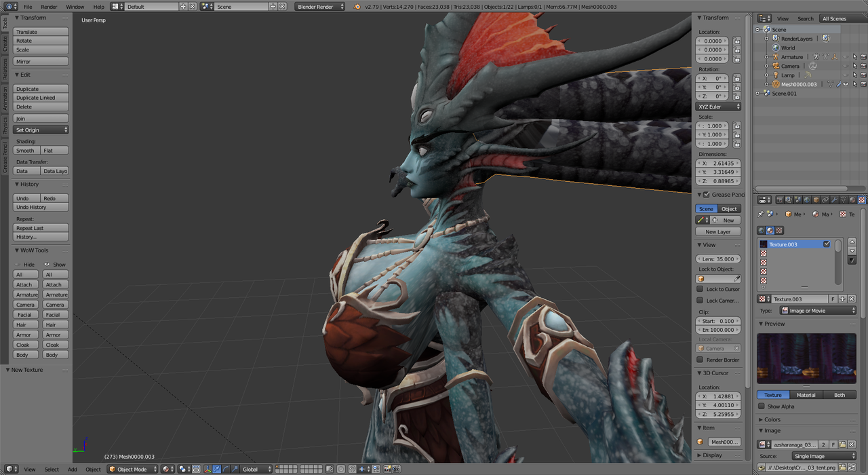Viewport: 868px width, 475px height.
Task: Open the Object Mode selector
Action: tap(133, 469)
